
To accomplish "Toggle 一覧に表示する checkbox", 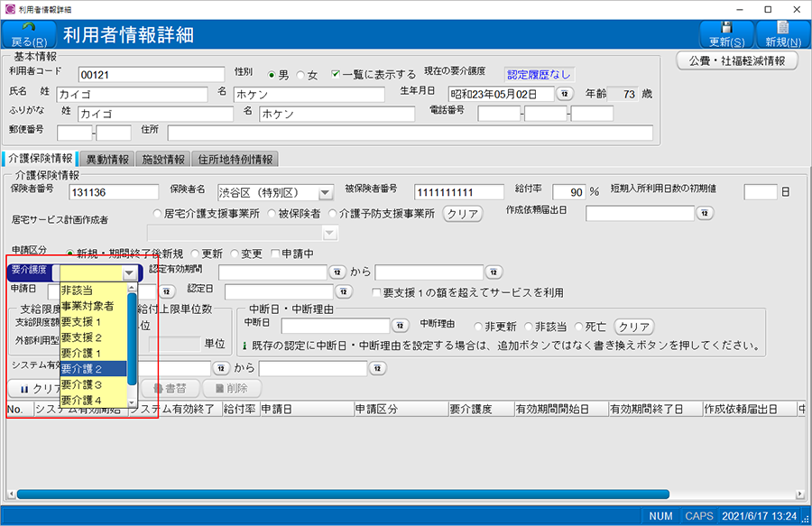I will (337, 75).
